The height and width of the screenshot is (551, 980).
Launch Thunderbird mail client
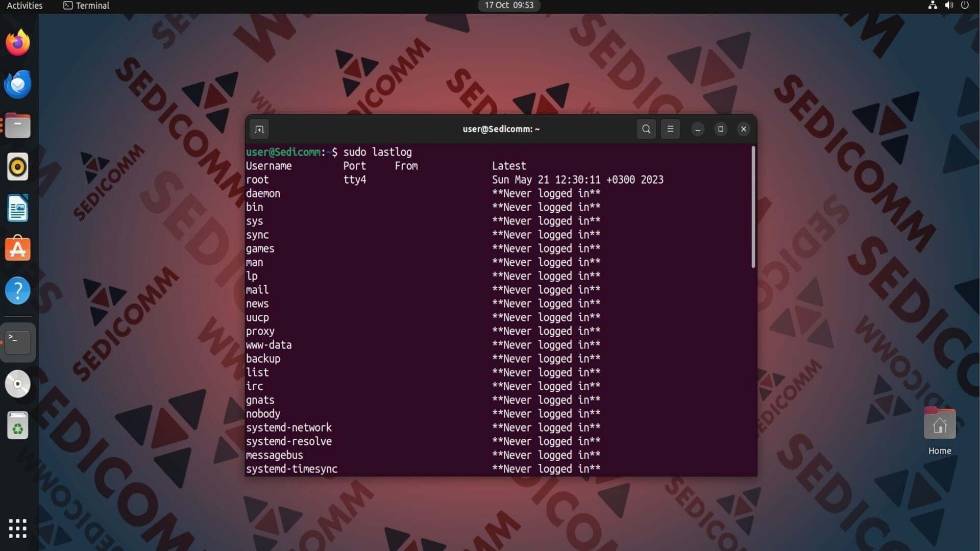click(18, 84)
